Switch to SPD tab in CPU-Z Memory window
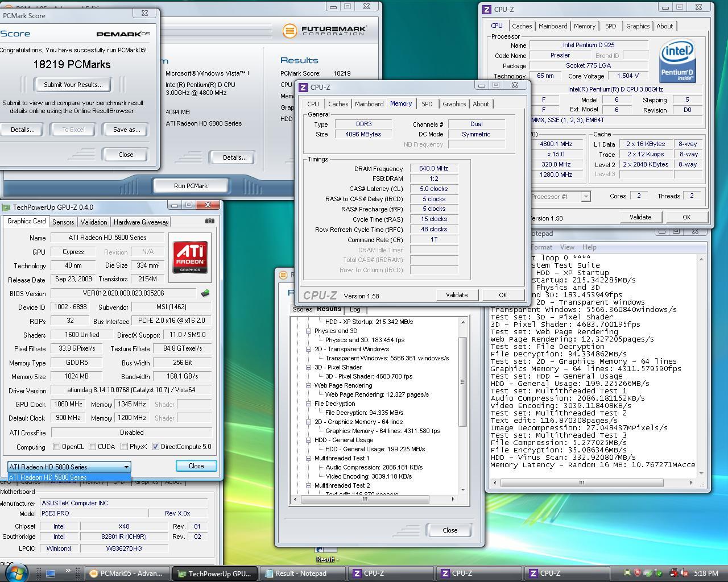 click(427, 104)
